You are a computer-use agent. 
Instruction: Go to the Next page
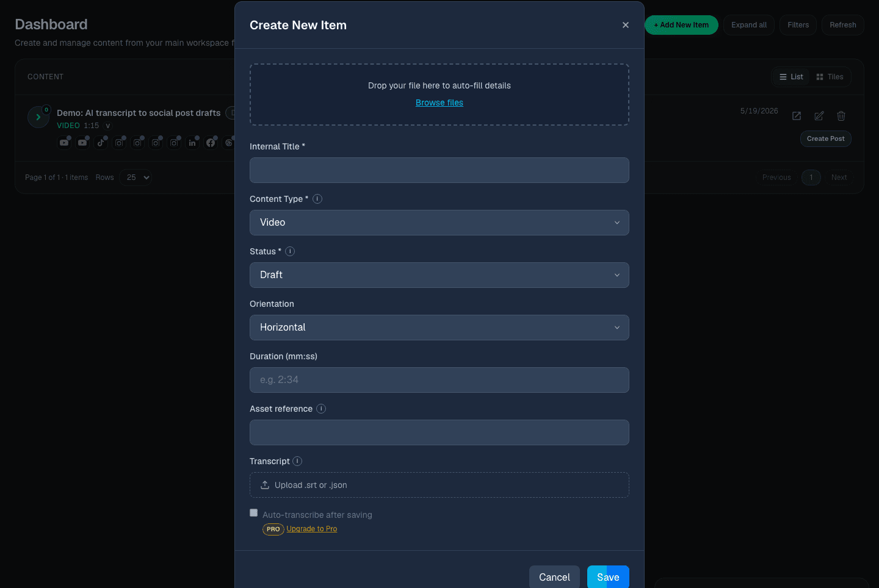pyautogui.click(x=839, y=177)
